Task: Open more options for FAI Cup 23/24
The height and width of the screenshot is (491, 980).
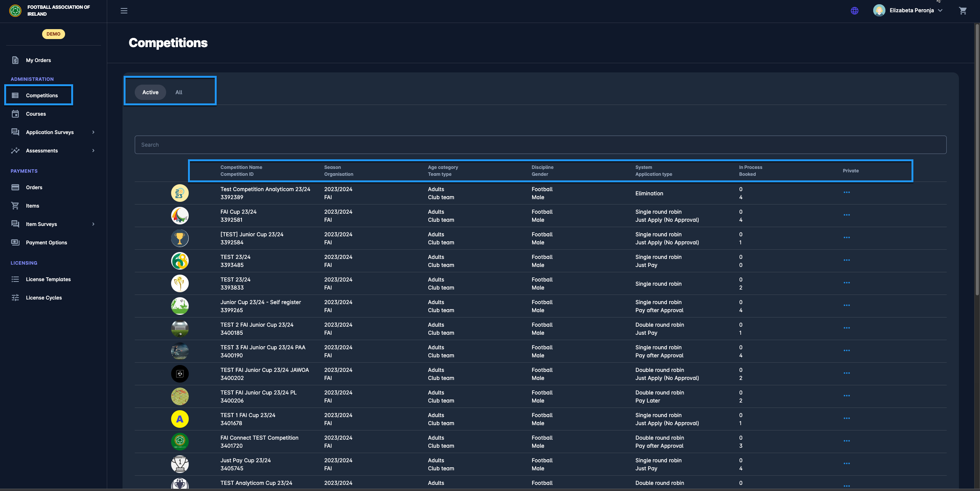Action: point(846,215)
